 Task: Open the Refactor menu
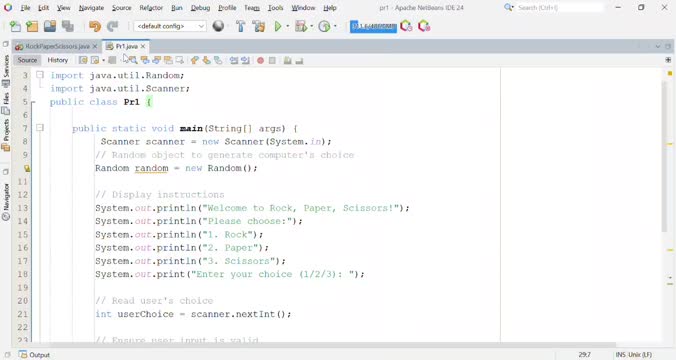[151, 8]
